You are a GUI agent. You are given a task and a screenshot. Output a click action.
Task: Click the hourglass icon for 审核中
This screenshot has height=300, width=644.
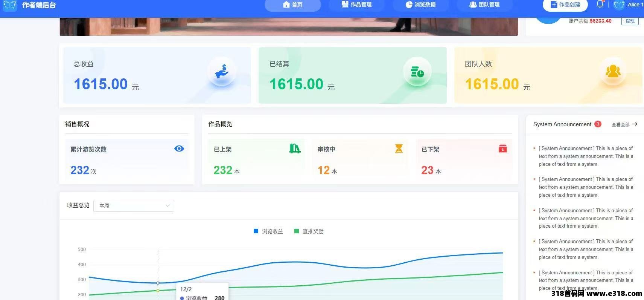coord(399,148)
